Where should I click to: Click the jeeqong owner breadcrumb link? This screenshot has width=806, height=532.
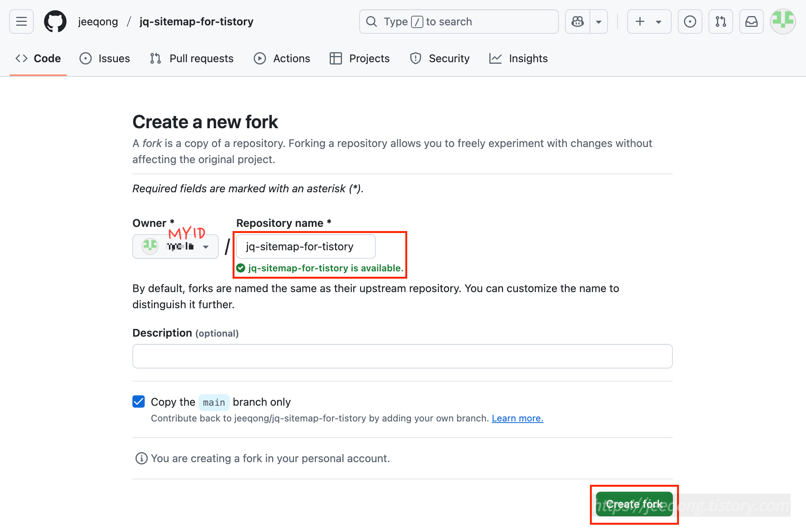pyautogui.click(x=98, y=21)
